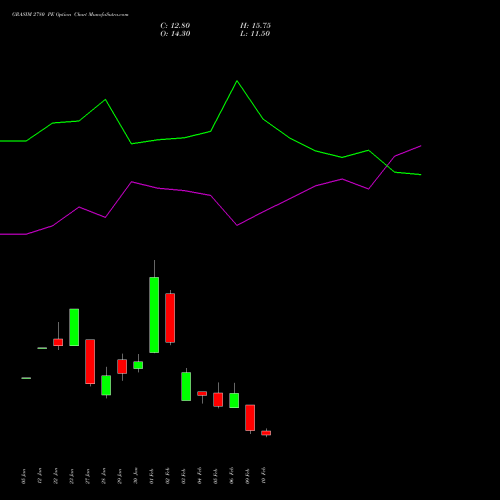Screen dimensions: 500x500
Task: Click the 30 Jan date axis label
Action: (x=136, y=476)
